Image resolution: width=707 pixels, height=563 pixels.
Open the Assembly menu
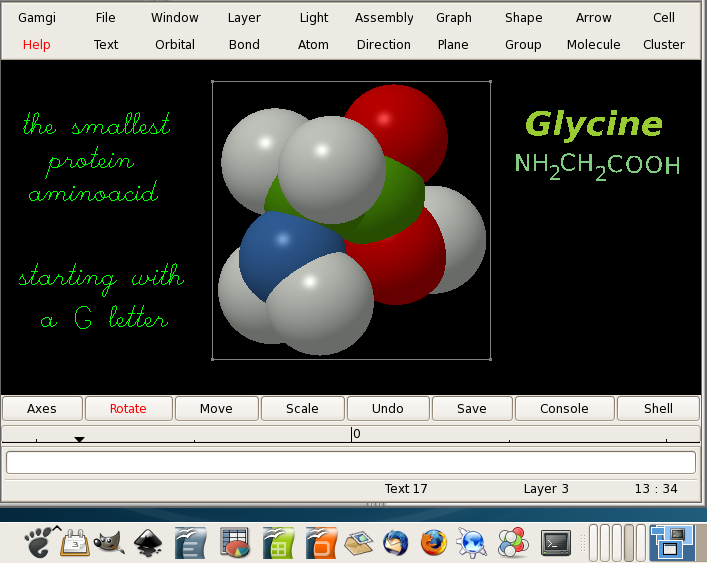(x=384, y=18)
